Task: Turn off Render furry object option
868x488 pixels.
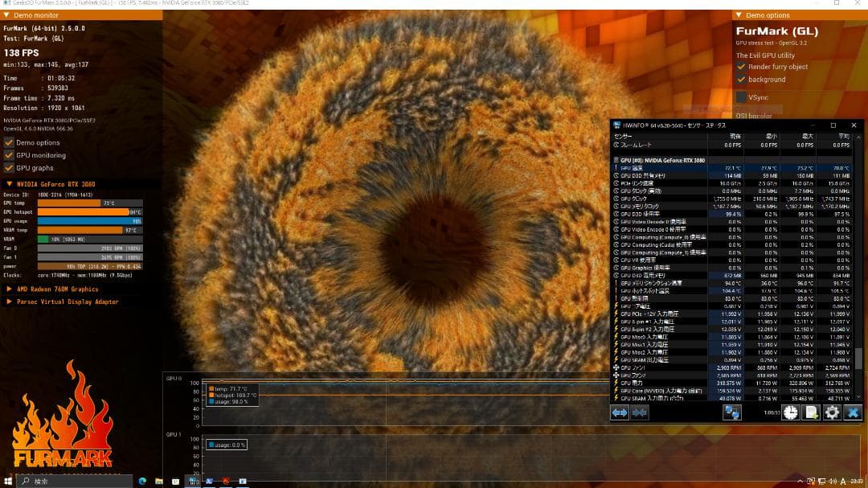Action: (x=741, y=67)
